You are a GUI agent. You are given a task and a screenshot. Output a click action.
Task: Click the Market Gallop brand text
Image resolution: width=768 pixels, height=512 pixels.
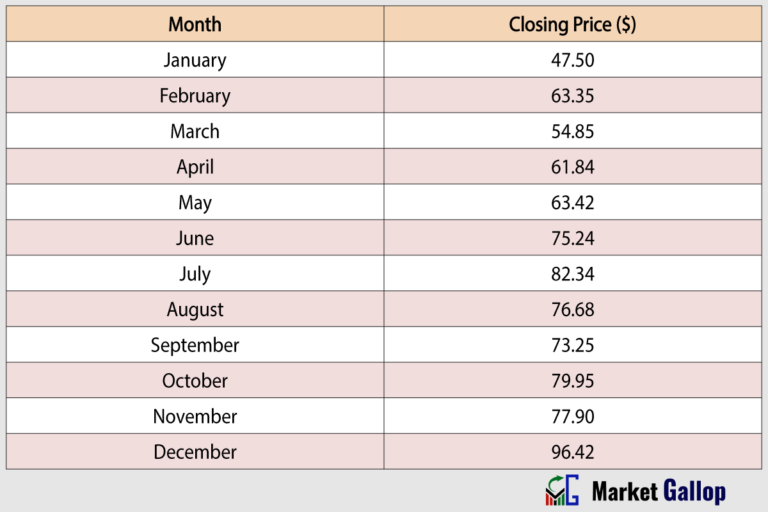[x=658, y=491]
